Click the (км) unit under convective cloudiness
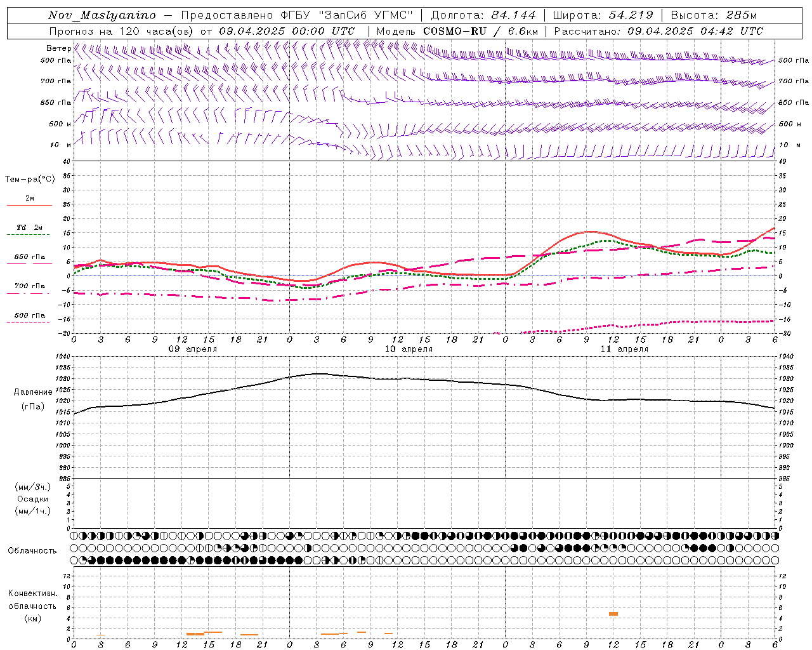This screenshot has width=812, height=650. (x=33, y=618)
